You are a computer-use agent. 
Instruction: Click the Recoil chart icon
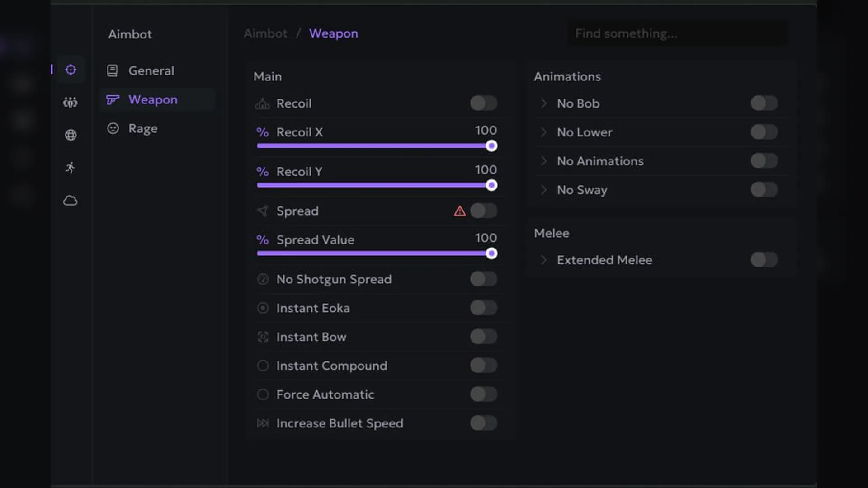(x=262, y=103)
